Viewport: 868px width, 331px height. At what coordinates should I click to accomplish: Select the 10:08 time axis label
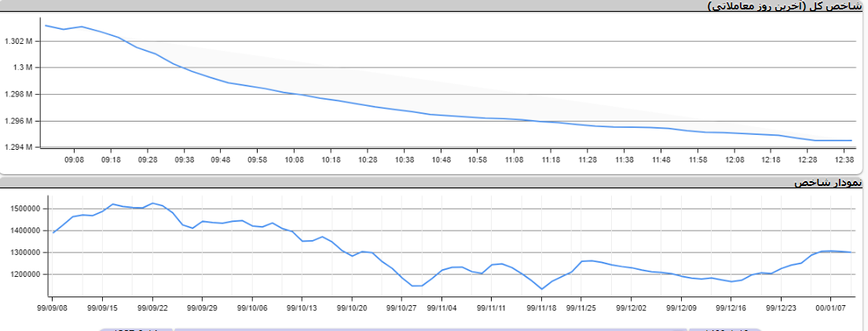(294, 159)
